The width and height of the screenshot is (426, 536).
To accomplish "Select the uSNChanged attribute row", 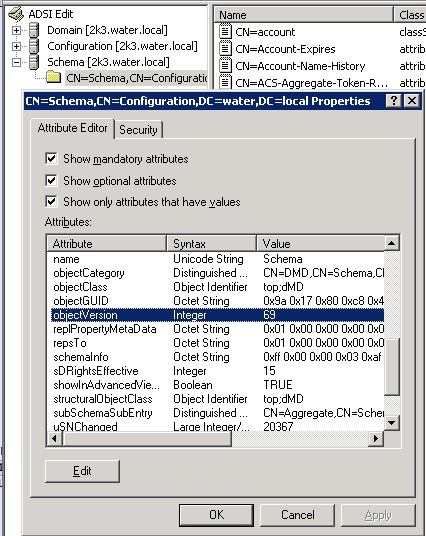I will coord(217,426).
